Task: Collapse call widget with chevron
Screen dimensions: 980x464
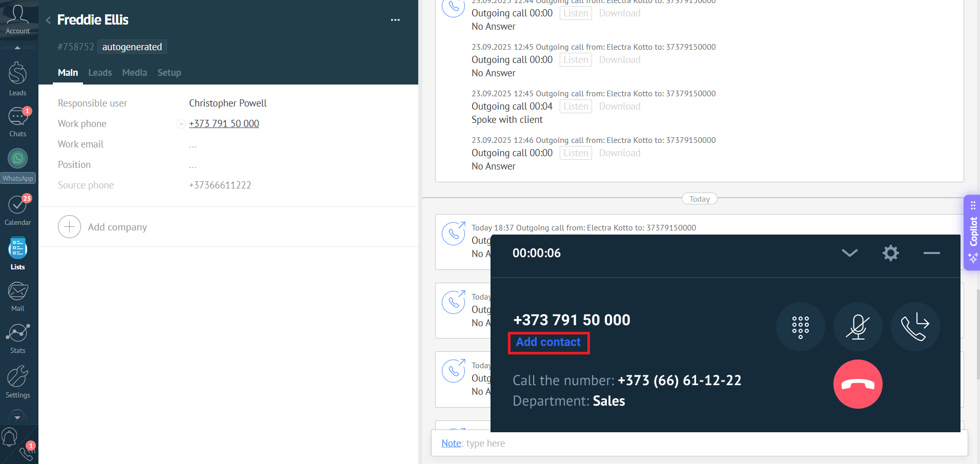Action: pos(849,253)
